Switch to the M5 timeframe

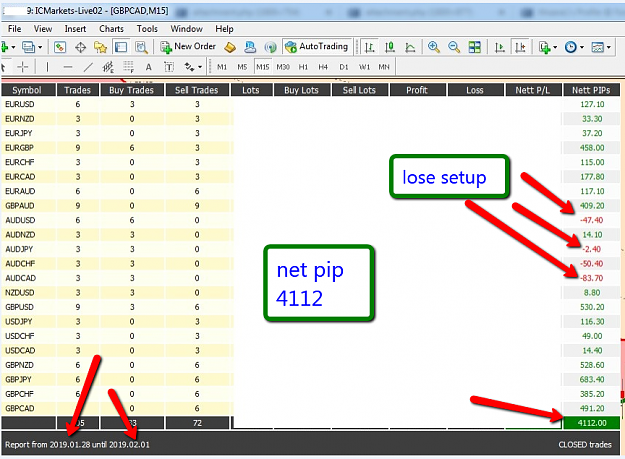click(242, 67)
